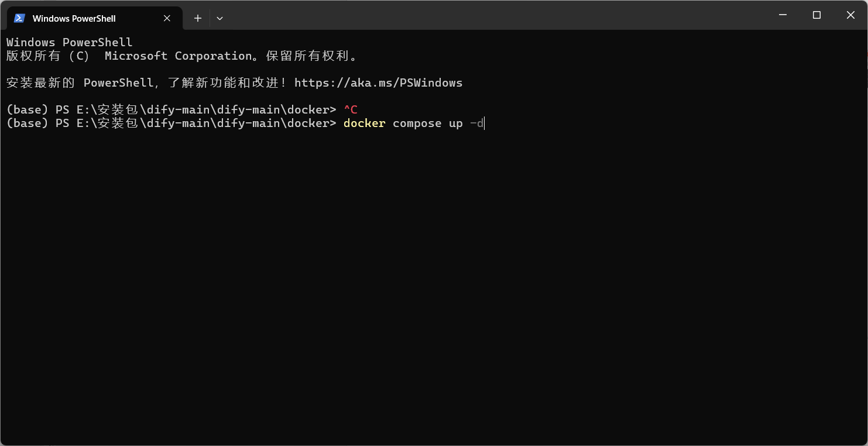Click the first prompt's docker path
This screenshot has height=446, width=868.
(206, 109)
